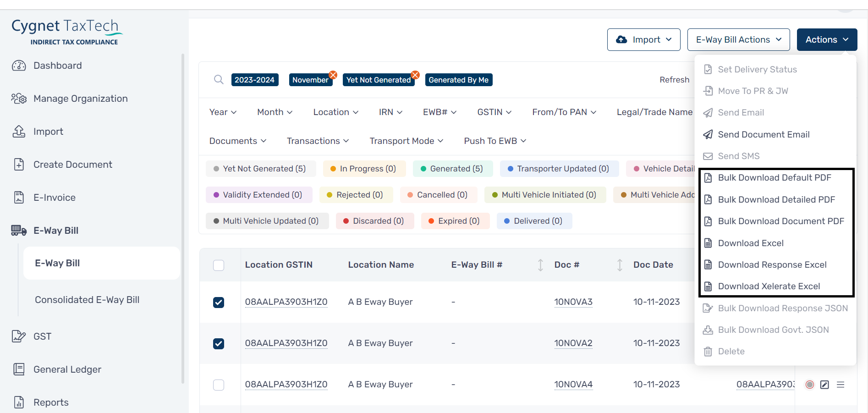Screen dimensions: 868x413
Task: Click the red status icon in 10NOVA4 row
Action: [x=810, y=385]
